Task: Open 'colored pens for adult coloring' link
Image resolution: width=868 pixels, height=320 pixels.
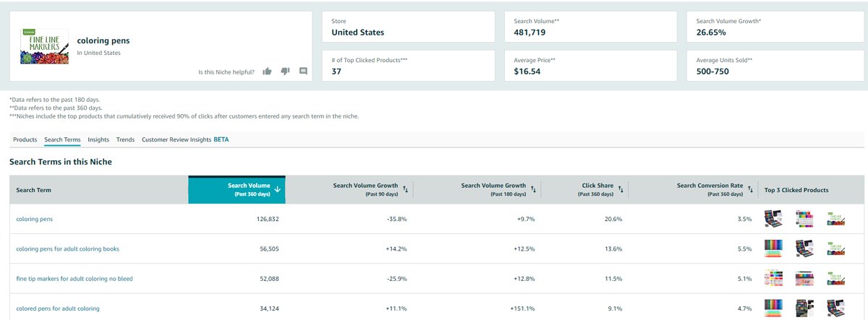Action: 58,308
